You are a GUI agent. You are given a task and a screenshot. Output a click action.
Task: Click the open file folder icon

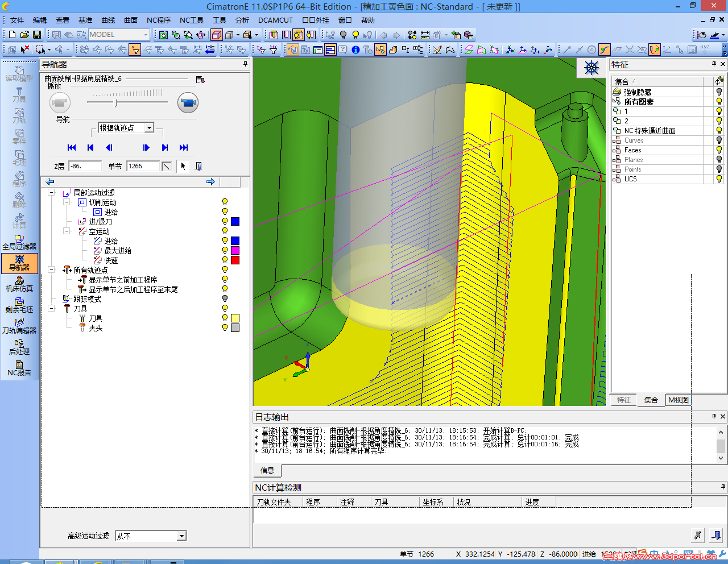pos(24,35)
